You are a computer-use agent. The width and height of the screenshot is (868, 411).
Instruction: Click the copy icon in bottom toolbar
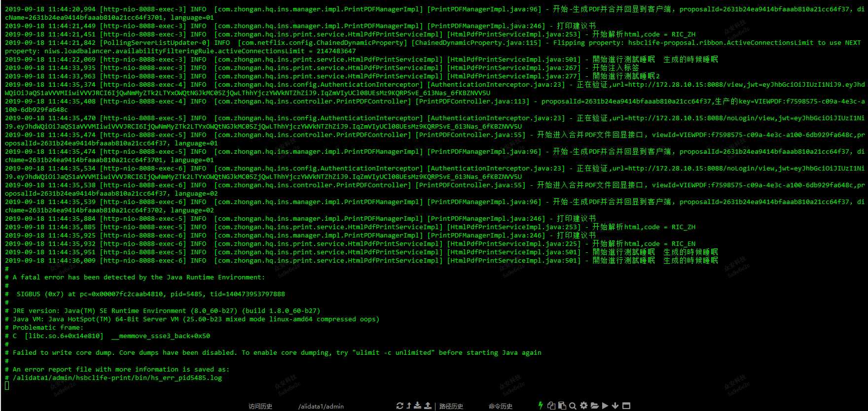coord(551,406)
